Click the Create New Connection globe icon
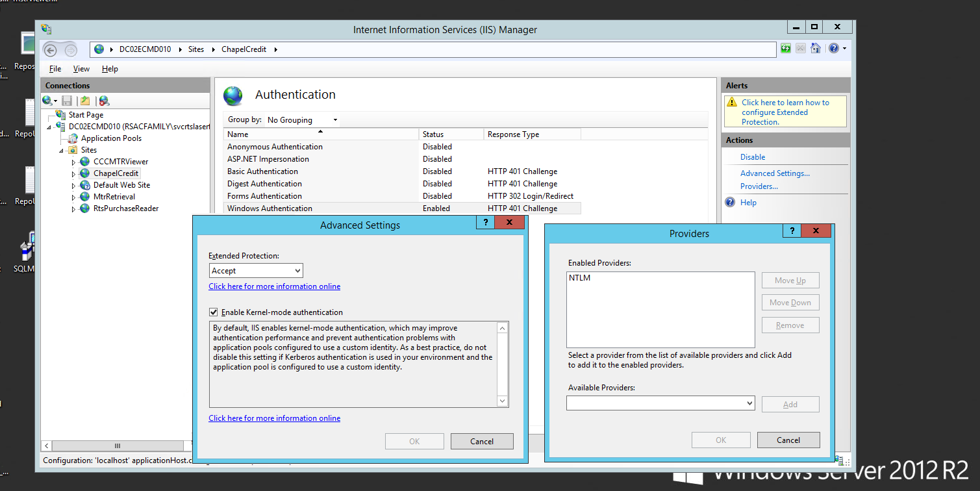 coord(47,101)
